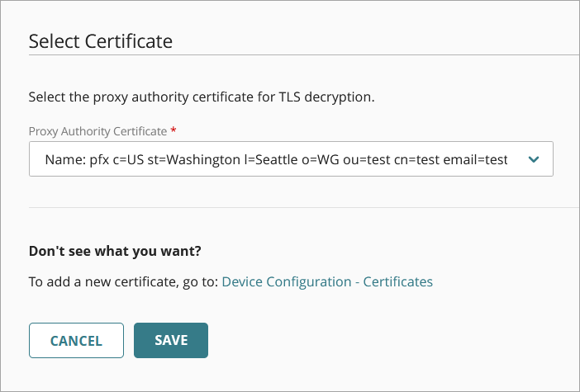Open the Proxy Authority Certificate dropdown
This screenshot has height=392, width=580.
(291, 159)
